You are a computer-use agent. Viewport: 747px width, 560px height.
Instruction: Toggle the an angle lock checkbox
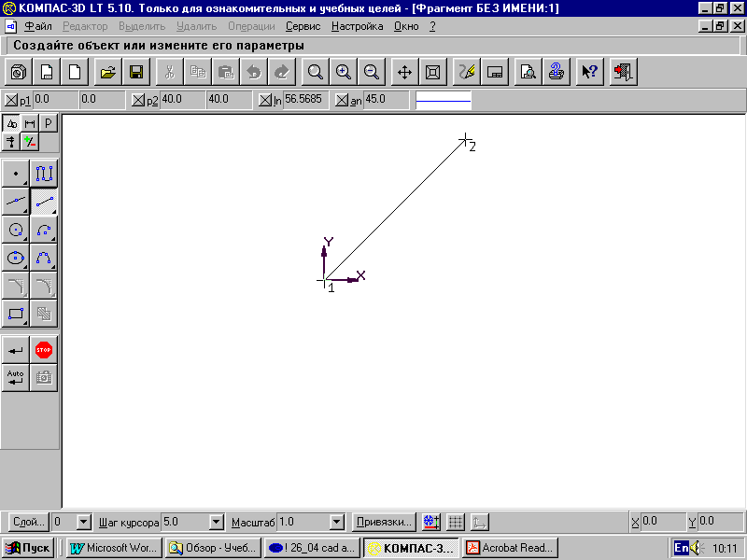[x=342, y=100]
